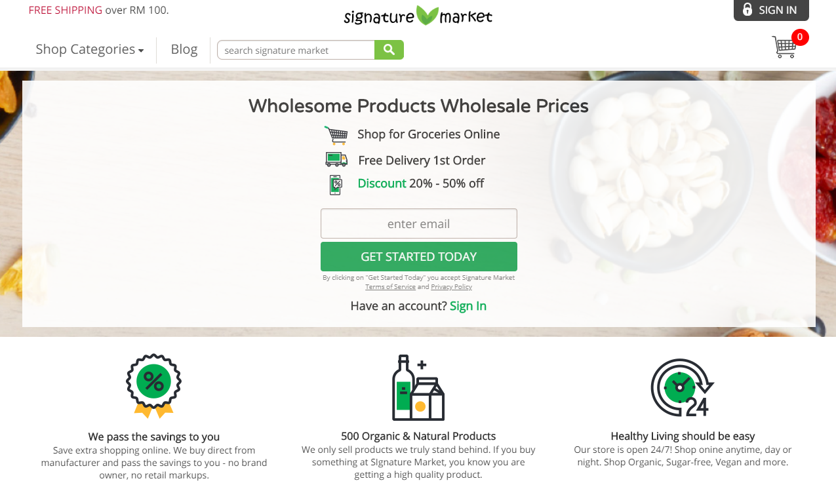This screenshot has width=836, height=504.
Task: Open the Terms of Service link
Action: tap(390, 286)
